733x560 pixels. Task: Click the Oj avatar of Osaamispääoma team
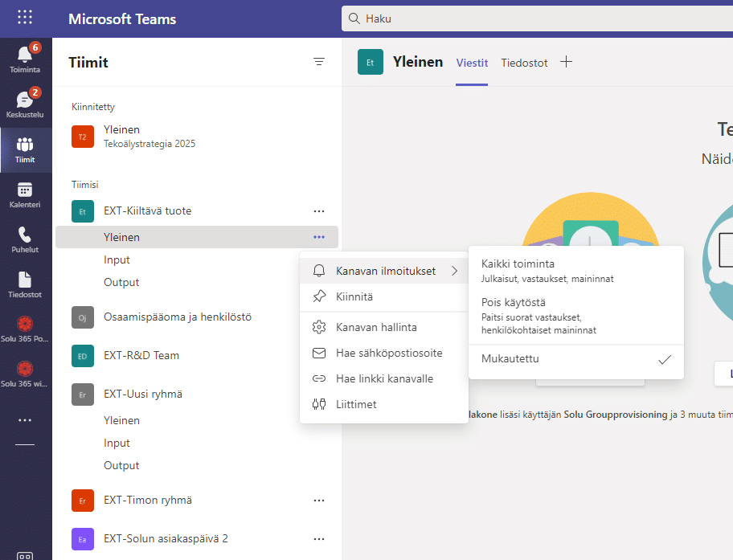[x=83, y=317]
